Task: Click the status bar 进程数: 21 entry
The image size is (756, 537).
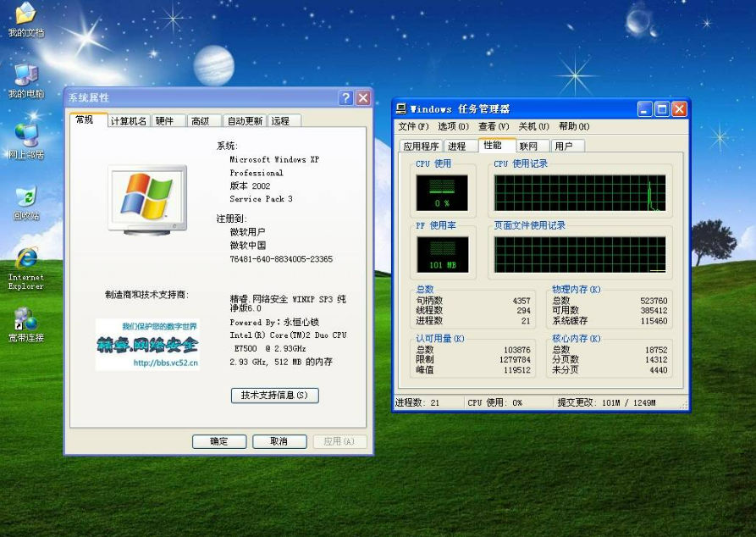Action: (x=417, y=403)
